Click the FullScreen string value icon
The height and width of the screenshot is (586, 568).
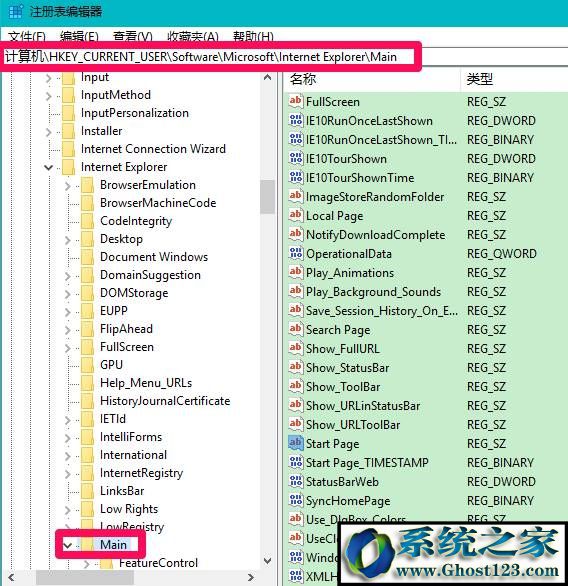click(295, 101)
